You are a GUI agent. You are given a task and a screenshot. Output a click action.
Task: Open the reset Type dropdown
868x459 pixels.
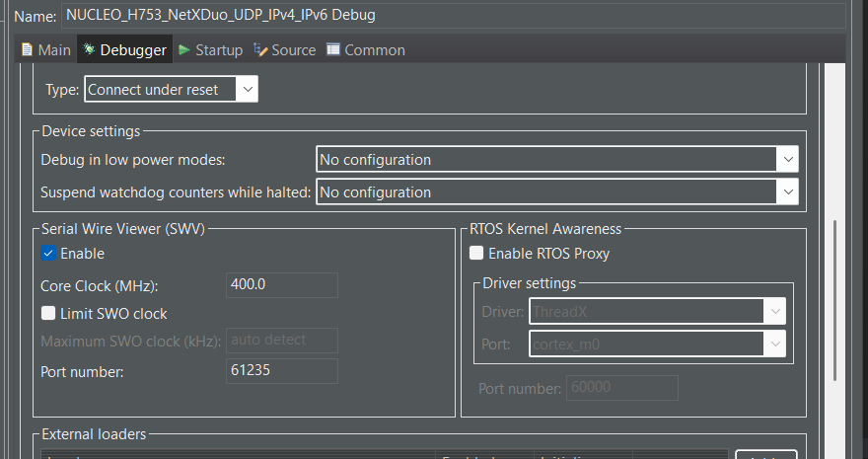tap(171, 89)
